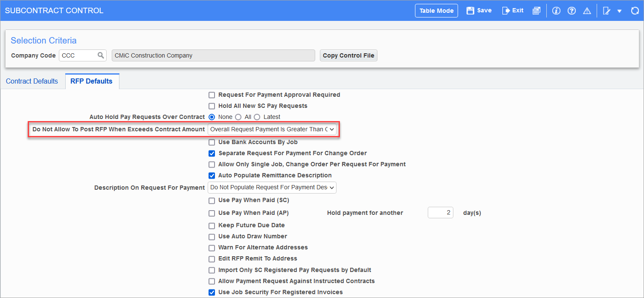Select the RFP Defaults tab
644x298 pixels.
pyautogui.click(x=92, y=81)
